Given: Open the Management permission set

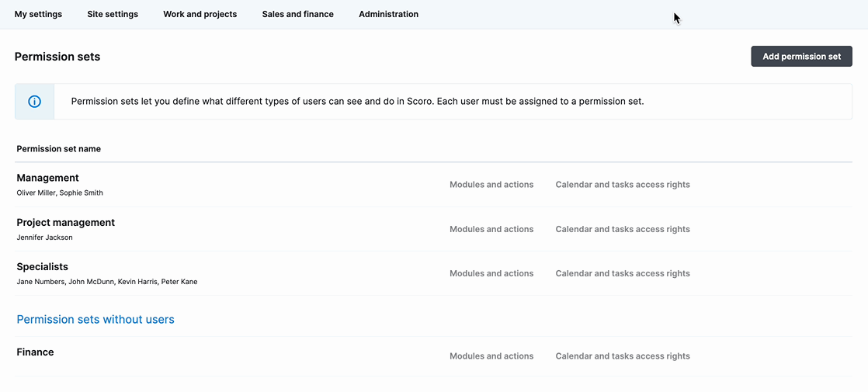Looking at the screenshot, I should 47,178.
